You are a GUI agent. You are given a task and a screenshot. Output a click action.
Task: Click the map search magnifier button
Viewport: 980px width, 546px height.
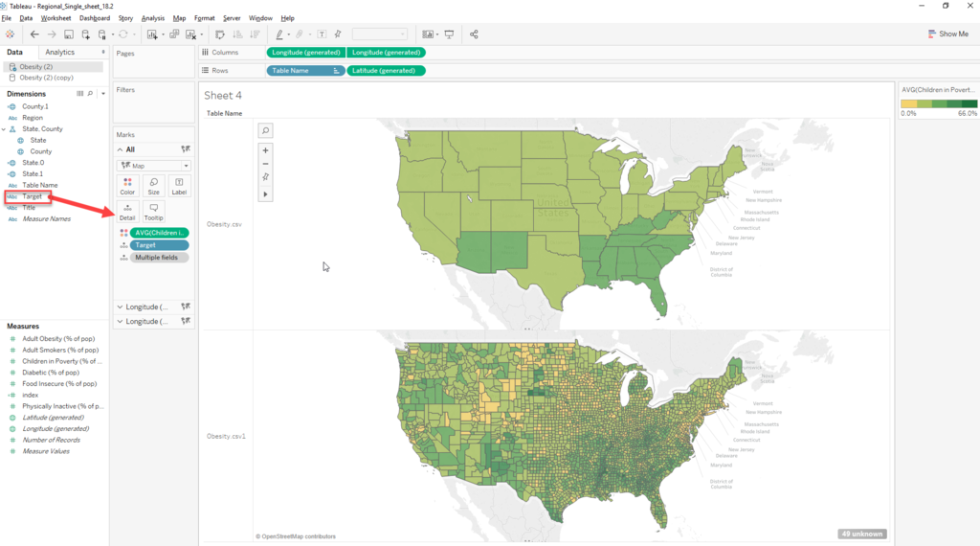coord(266,130)
